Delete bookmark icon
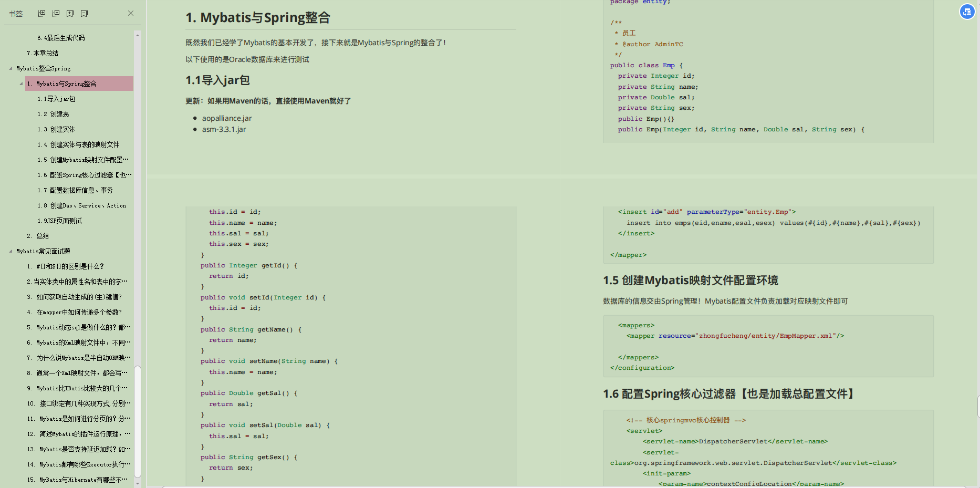980x488 pixels. 85,13
